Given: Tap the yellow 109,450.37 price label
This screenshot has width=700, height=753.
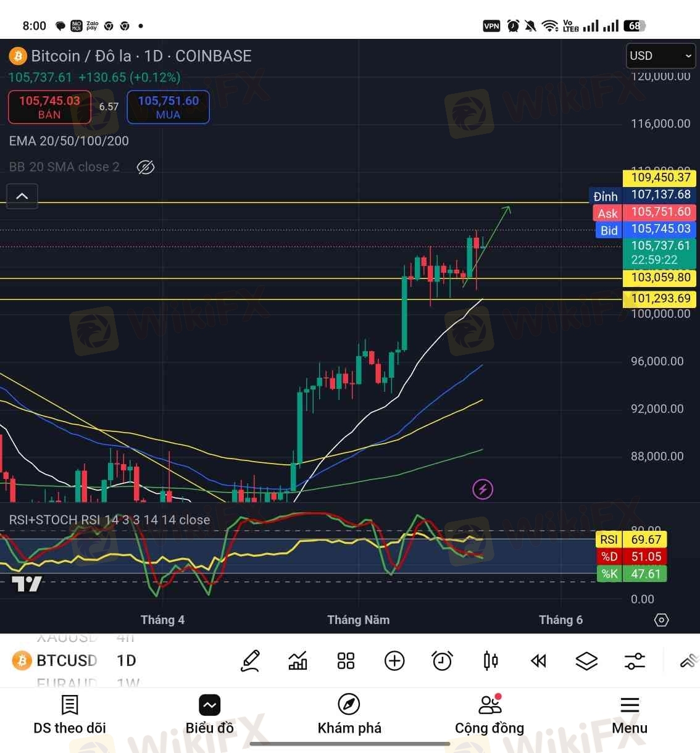Looking at the screenshot, I should click(x=660, y=178).
